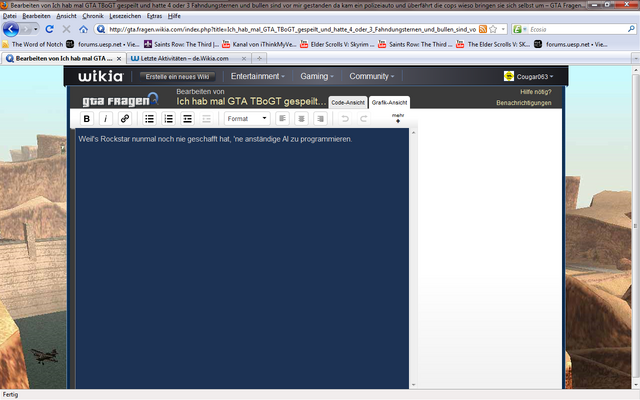Insert a link with chain icon
The height and width of the screenshot is (400, 640).
(x=125, y=119)
